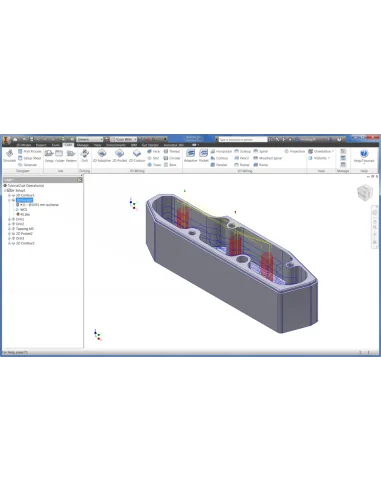Screen dimensions: 381x492
Task: Click the ViewCube in the viewport
Action: [x=364, y=192]
